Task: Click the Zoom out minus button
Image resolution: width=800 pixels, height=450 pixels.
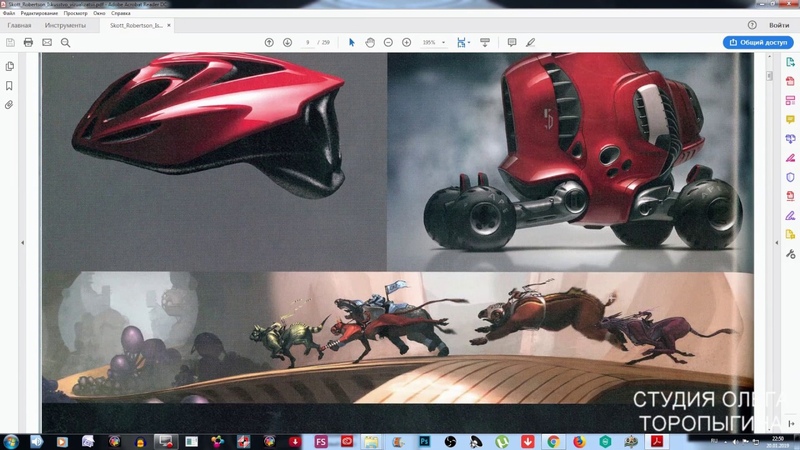Action: click(388, 43)
